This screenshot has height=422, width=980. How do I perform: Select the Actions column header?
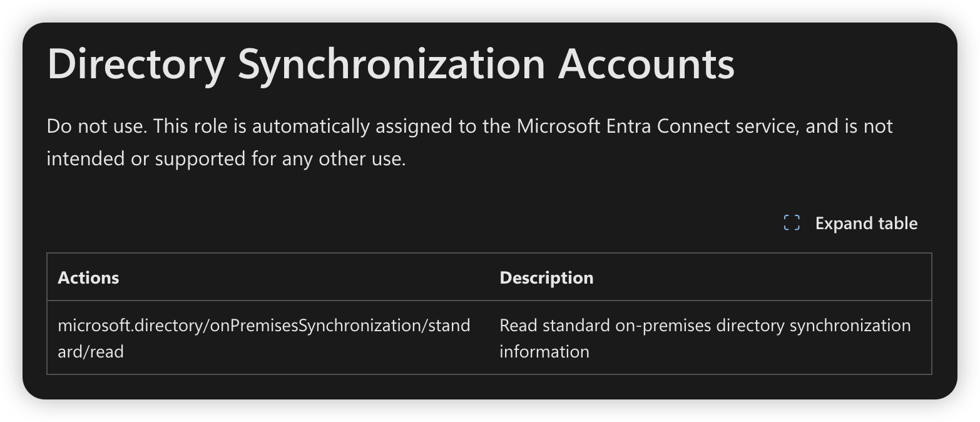tap(88, 277)
